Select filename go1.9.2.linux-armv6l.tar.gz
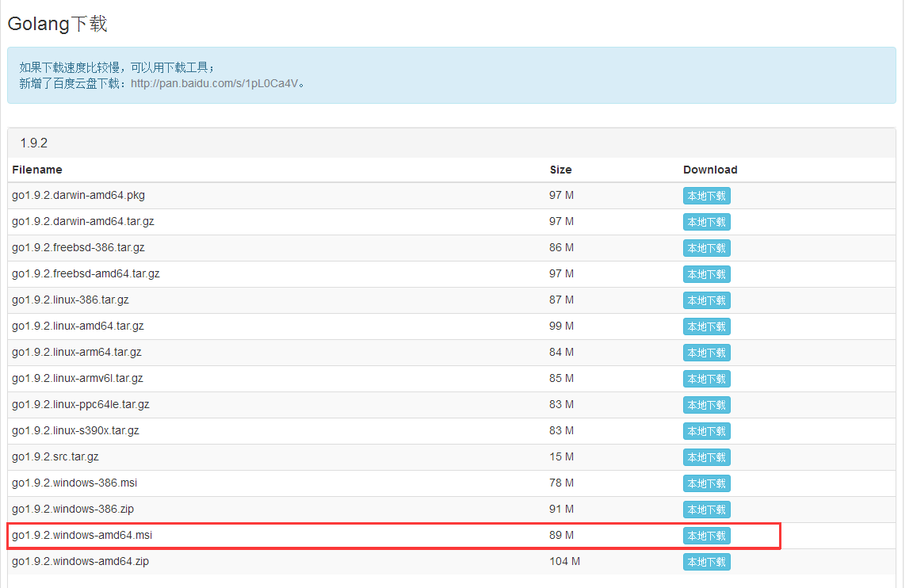Viewport: 913px width, 588px height. pyautogui.click(x=78, y=379)
